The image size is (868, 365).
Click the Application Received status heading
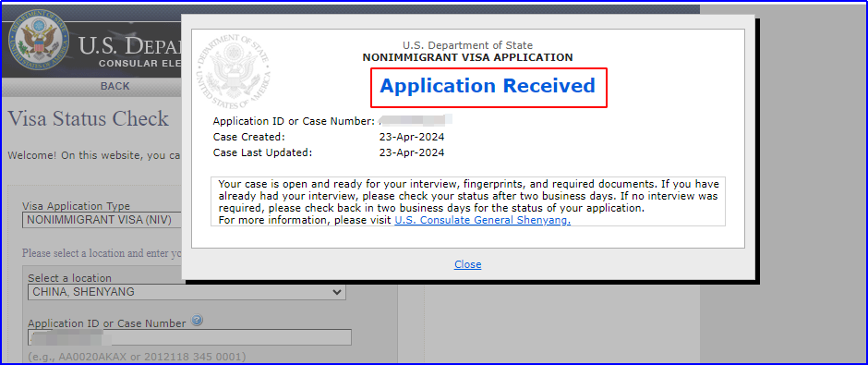coord(488,86)
